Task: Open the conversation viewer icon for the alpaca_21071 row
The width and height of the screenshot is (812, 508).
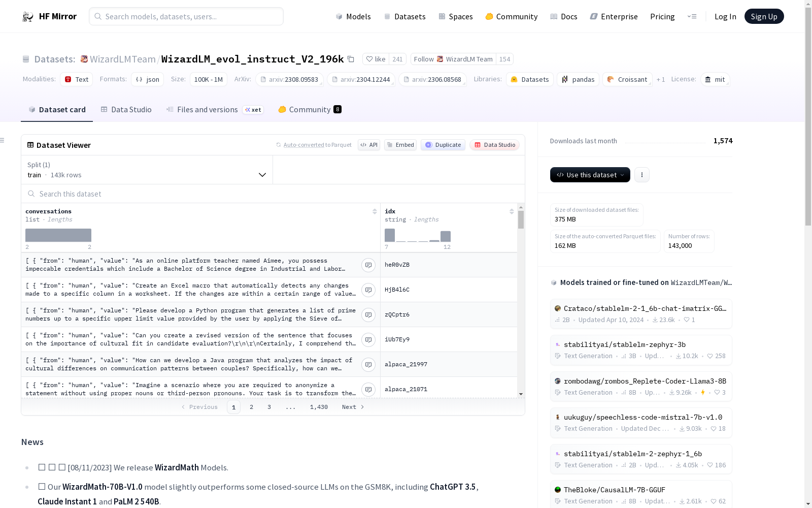Action: (x=368, y=389)
